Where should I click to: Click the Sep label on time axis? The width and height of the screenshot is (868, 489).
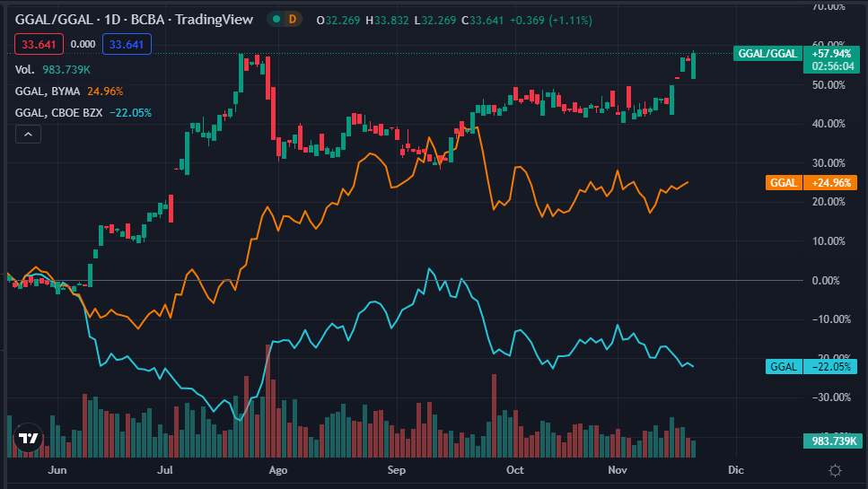[x=396, y=470]
